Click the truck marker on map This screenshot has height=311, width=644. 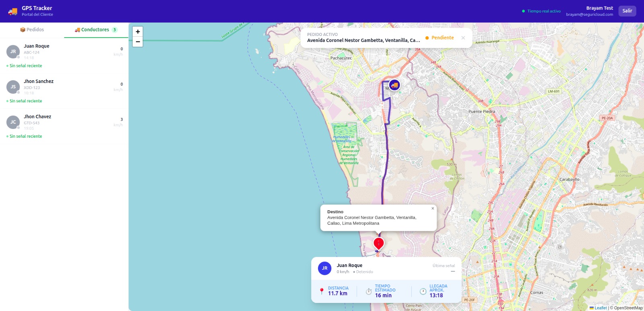(x=394, y=85)
